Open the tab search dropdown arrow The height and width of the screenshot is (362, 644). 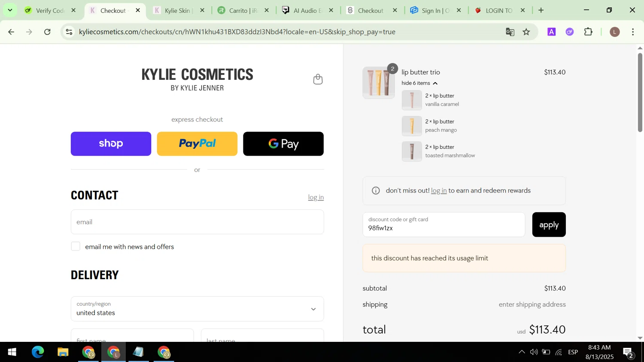click(x=10, y=10)
